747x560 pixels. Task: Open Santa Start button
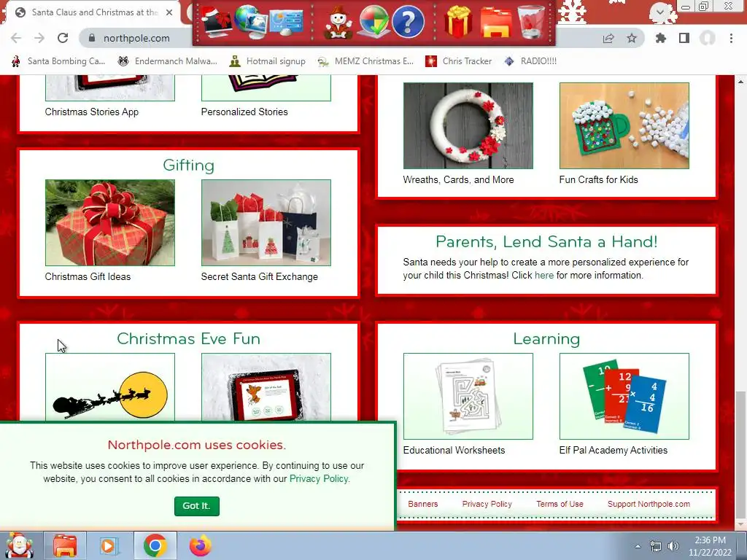click(19, 545)
